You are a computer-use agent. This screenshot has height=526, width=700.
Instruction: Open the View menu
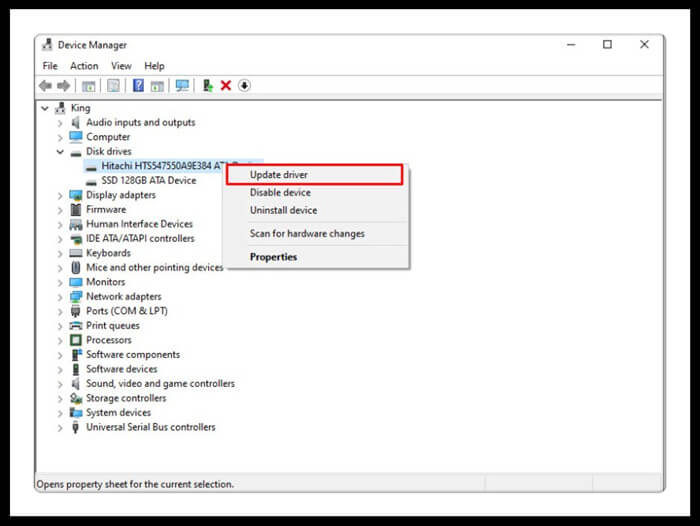pos(121,66)
